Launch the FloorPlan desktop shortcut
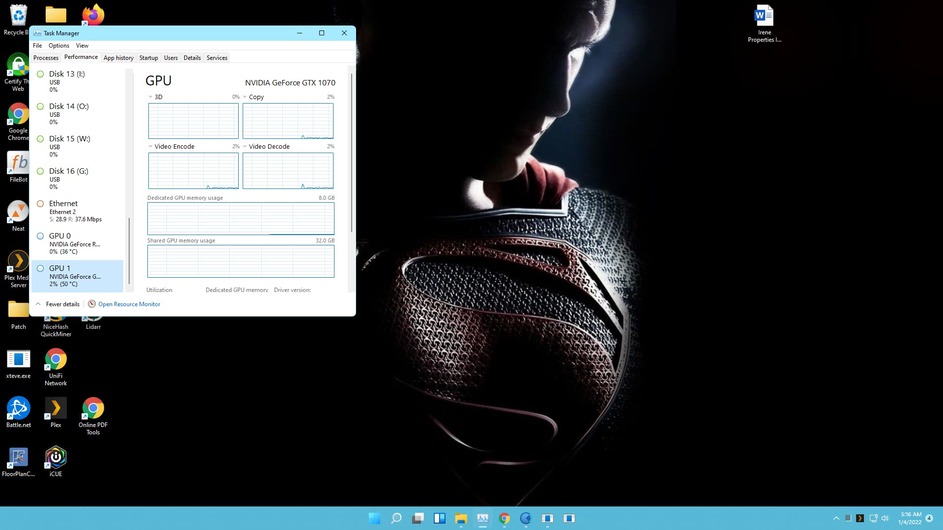This screenshot has height=530, width=943. [x=18, y=462]
